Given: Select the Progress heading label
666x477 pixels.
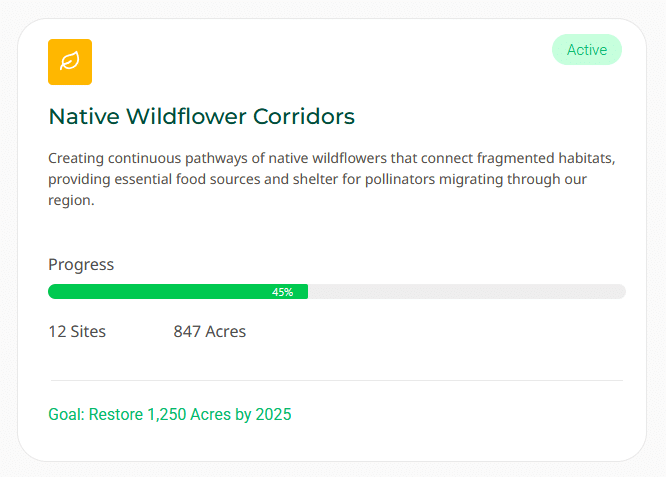Looking at the screenshot, I should coord(81,265).
